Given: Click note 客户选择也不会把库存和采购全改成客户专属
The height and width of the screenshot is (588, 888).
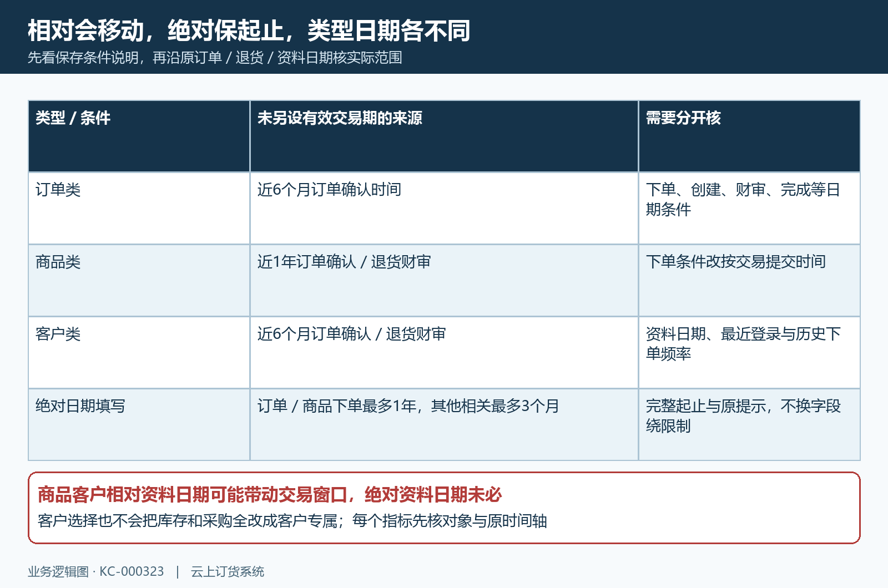Looking at the screenshot, I should [x=188, y=521].
